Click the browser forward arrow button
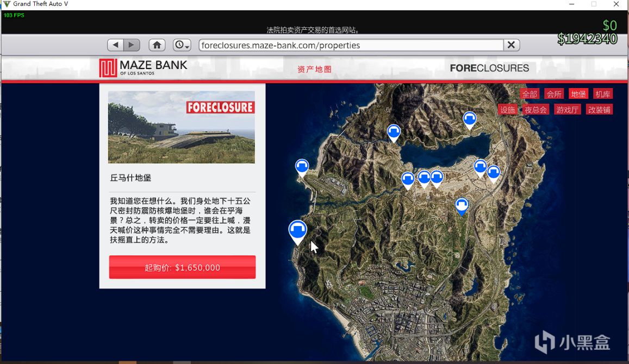Viewport: 629px width, 364px height. point(132,45)
